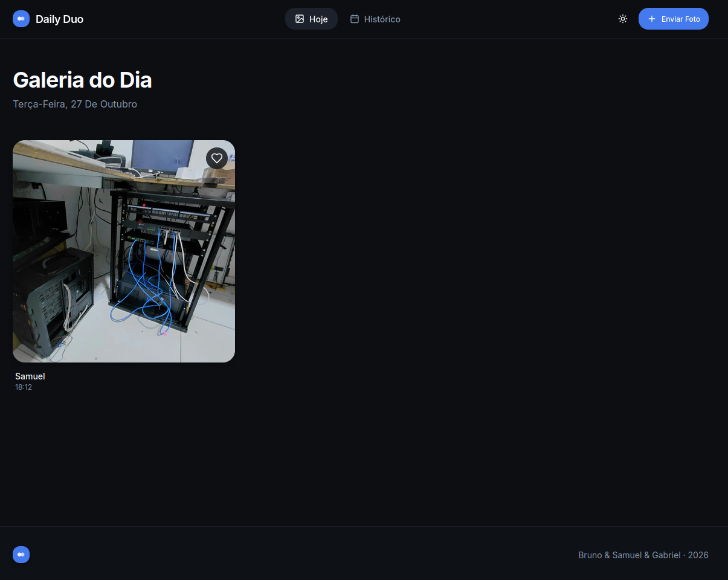Click the author name Samuel
Viewport: 728px width, 580px height.
(x=30, y=376)
